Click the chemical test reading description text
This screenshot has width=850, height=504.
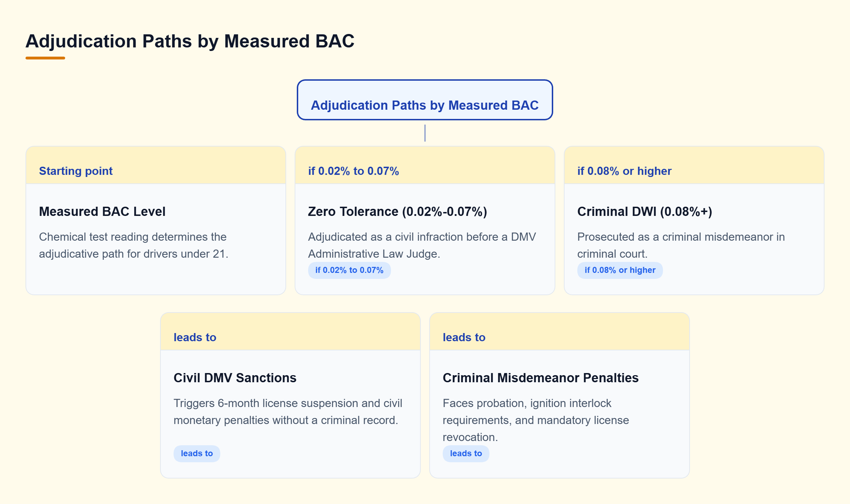134,245
